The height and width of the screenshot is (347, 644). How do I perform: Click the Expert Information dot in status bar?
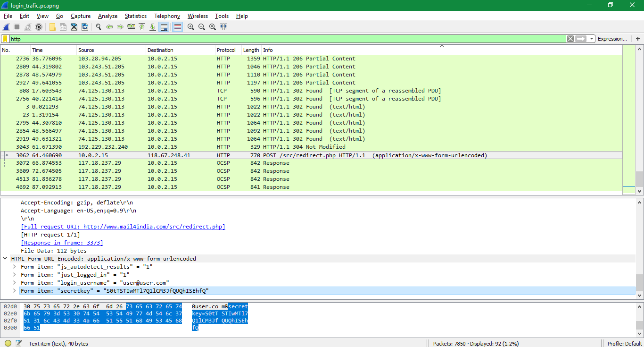pos(8,343)
